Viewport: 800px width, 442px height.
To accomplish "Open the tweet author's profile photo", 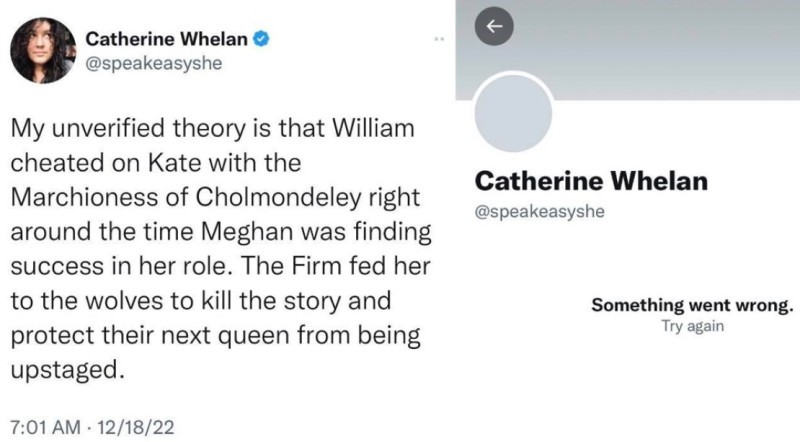I will (x=43, y=50).
